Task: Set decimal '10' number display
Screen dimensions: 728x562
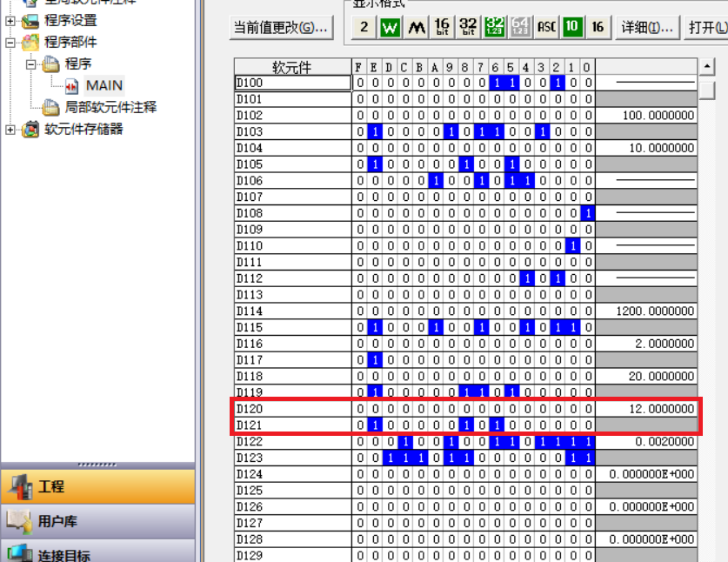Action: tap(571, 27)
